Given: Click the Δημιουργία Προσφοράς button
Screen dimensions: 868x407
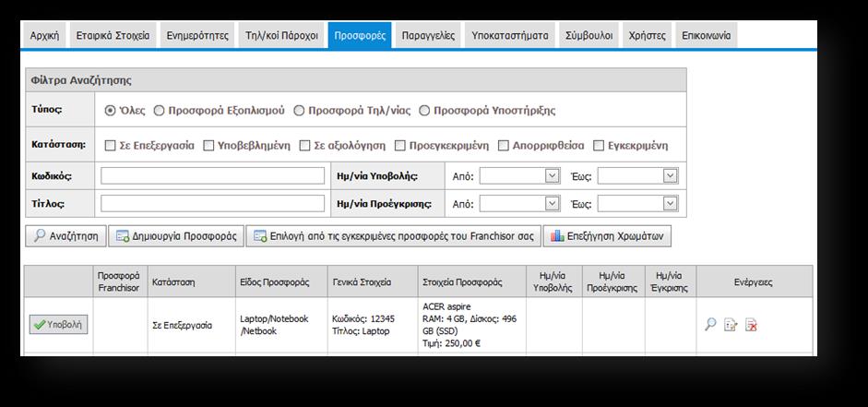Looking at the screenshot, I should pyautogui.click(x=176, y=236).
